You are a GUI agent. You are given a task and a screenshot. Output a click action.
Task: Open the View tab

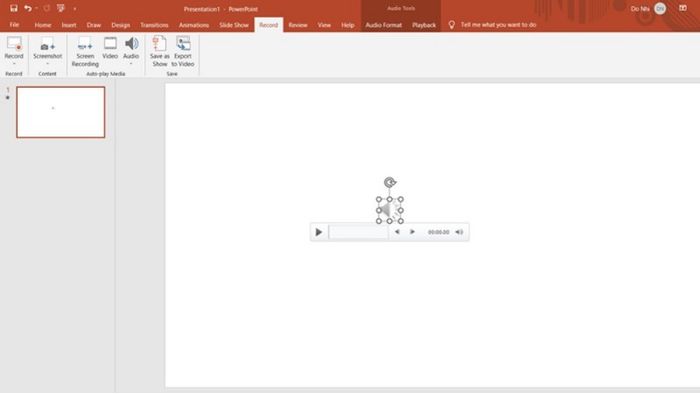coord(324,25)
